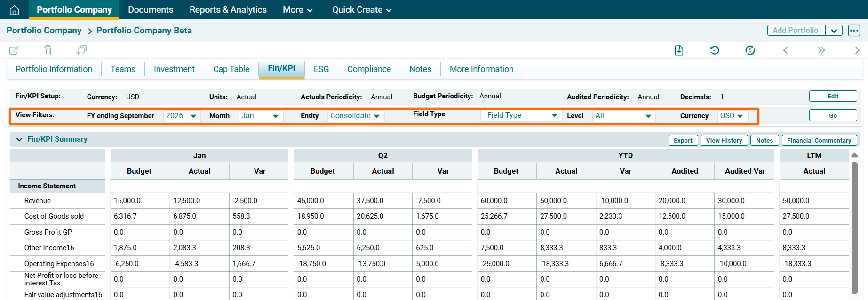Click the home icon in the top bar
868x300 pixels.
15,10
